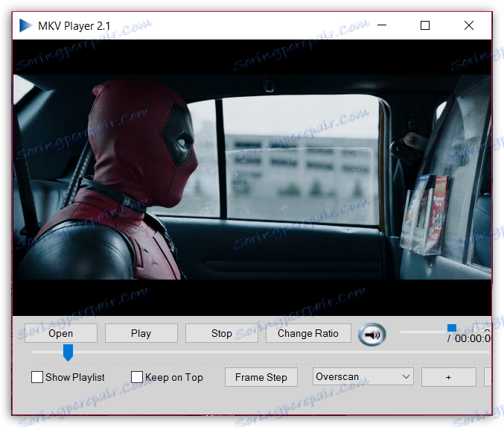
Task: Advance one frame with Frame Step
Action: tap(261, 377)
